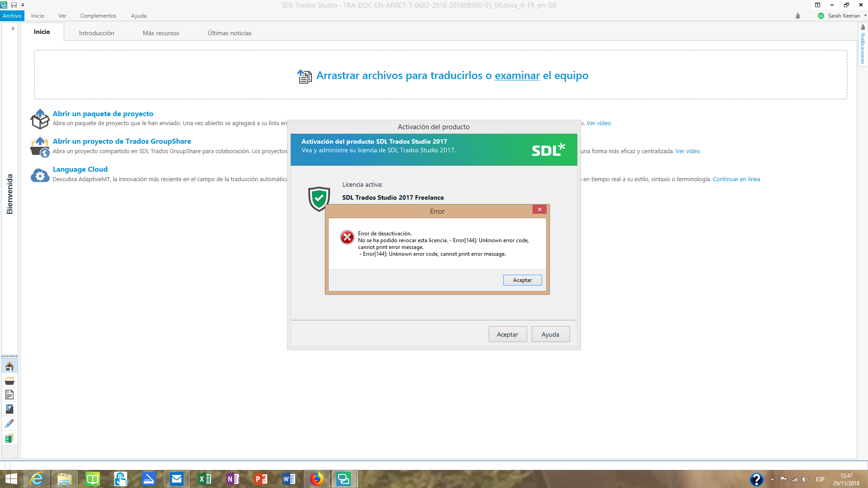868x488 pixels.
Task: Open Memorias de traducción view
Action: coord(10,438)
